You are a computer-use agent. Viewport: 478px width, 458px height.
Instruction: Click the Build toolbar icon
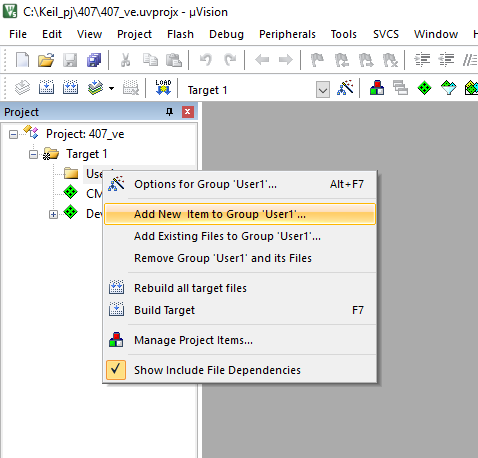(x=46, y=88)
